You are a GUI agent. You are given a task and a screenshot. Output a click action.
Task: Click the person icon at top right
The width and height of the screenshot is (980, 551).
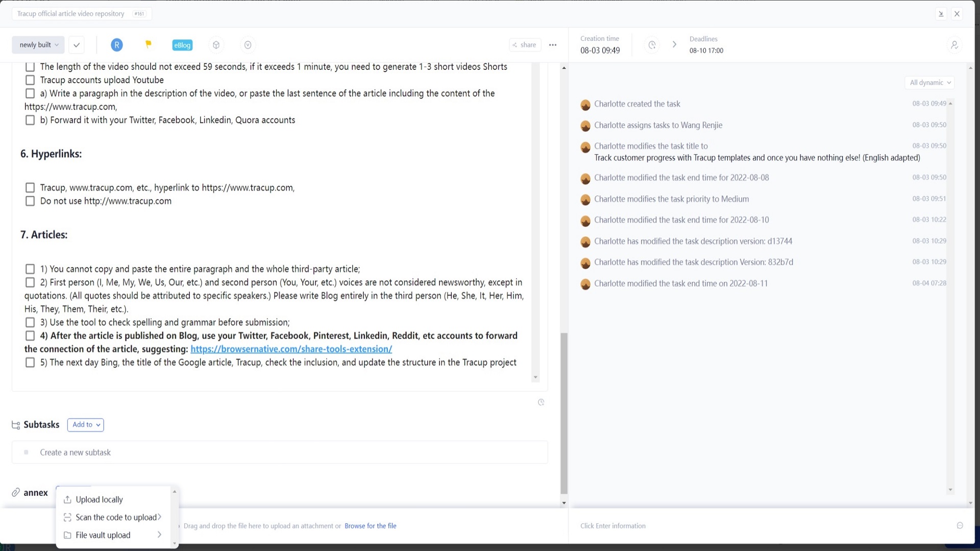pyautogui.click(x=954, y=45)
